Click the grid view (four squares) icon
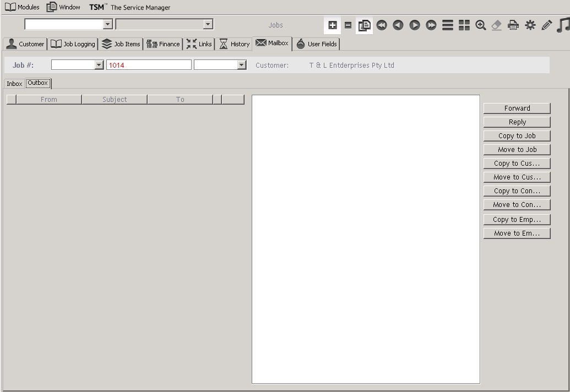The image size is (570, 392). point(464,25)
